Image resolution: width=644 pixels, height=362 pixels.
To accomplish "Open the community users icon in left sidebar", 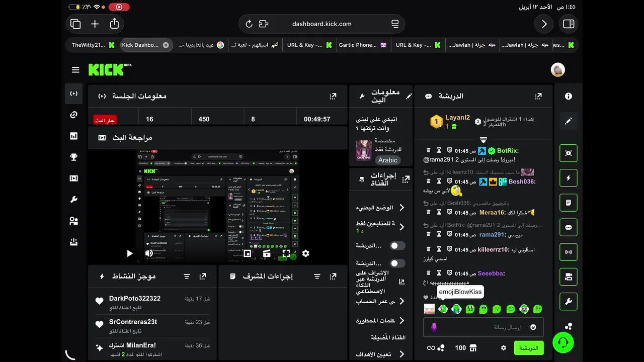I will [74, 221].
